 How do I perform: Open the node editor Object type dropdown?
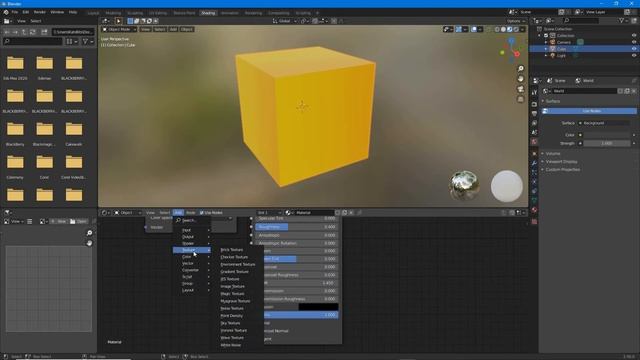tap(127, 213)
